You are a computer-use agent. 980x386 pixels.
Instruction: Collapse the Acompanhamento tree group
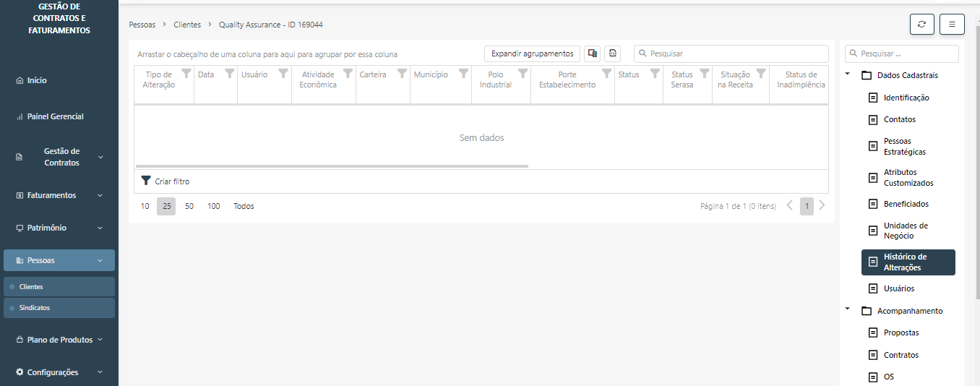coord(847,310)
